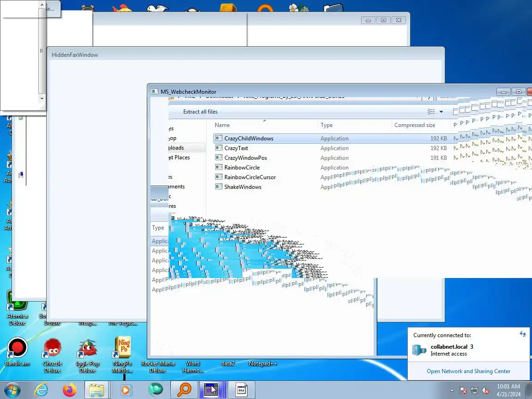Select the RainbowCircleCursor file
This screenshot has width=532, height=399.
[250, 177]
